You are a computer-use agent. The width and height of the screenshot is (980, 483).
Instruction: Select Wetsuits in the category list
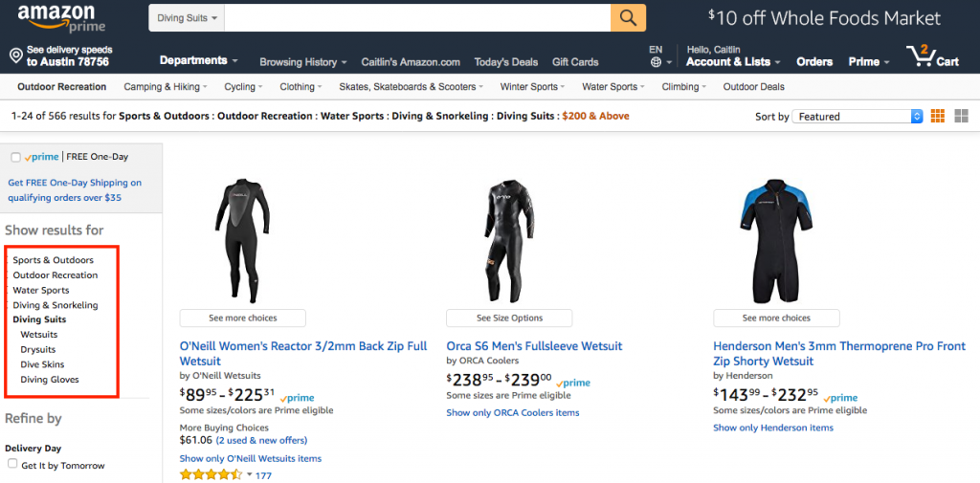pos(38,335)
